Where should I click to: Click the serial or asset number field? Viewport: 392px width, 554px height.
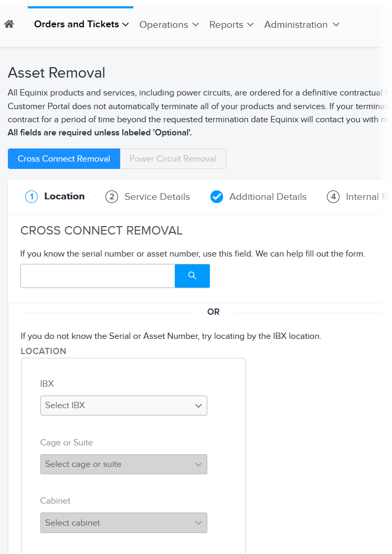coord(98,276)
